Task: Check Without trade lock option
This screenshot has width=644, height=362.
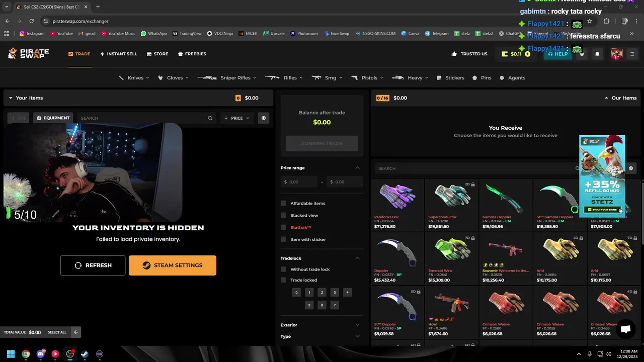Action: (283, 269)
